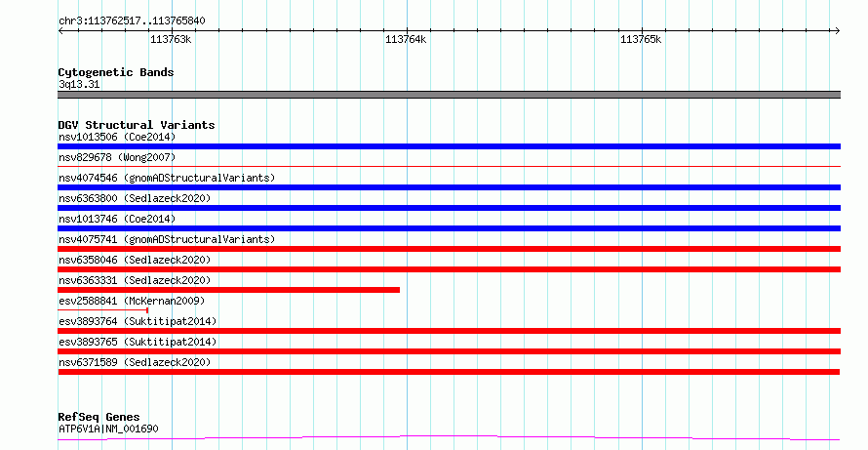Click the red nsv4075741 variant bar
Viewport: 868px width, 450px height.
pos(449,249)
